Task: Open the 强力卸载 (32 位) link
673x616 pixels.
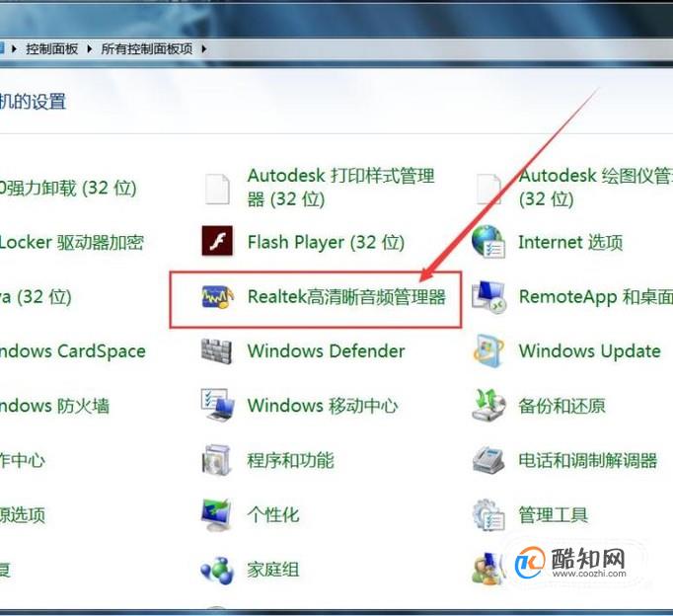Action: pyautogui.click(x=68, y=188)
